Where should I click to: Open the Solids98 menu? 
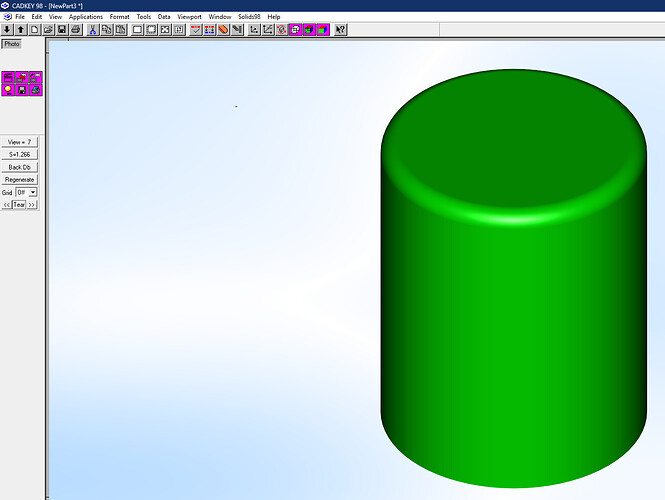249,17
